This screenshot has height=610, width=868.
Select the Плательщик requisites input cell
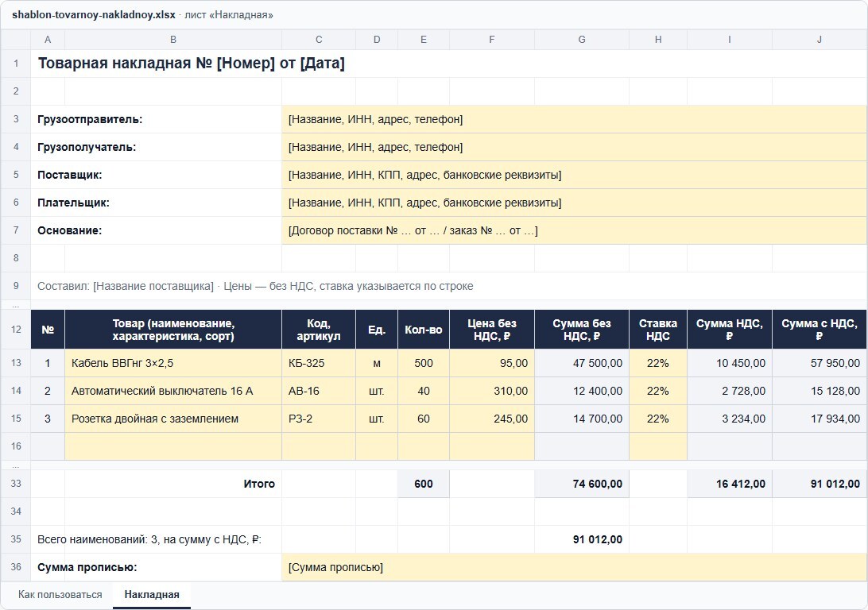pos(574,203)
